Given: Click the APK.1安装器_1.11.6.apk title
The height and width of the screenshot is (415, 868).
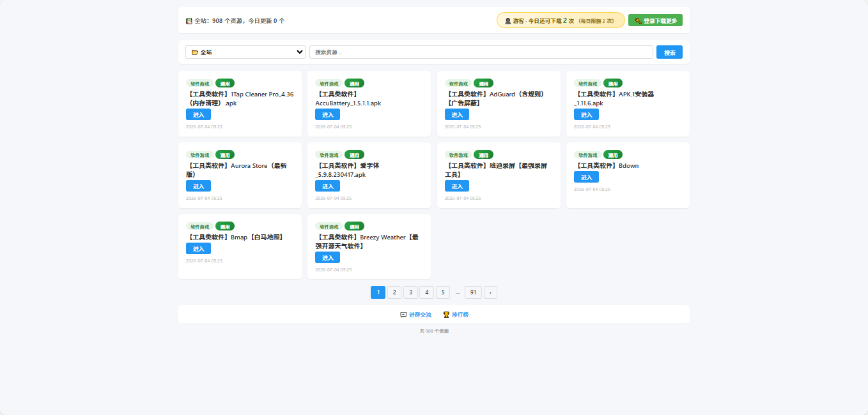Looking at the screenshot, I should 614,98.
